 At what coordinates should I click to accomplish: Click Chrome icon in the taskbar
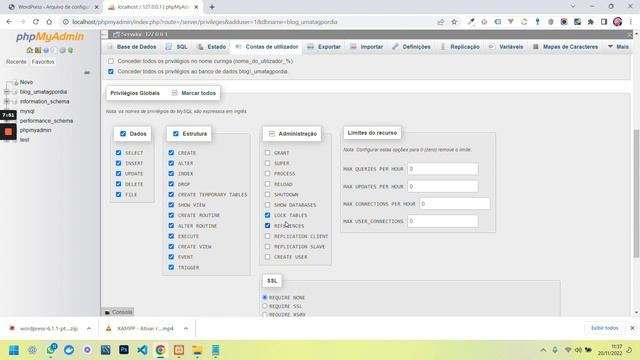(160, 350)
